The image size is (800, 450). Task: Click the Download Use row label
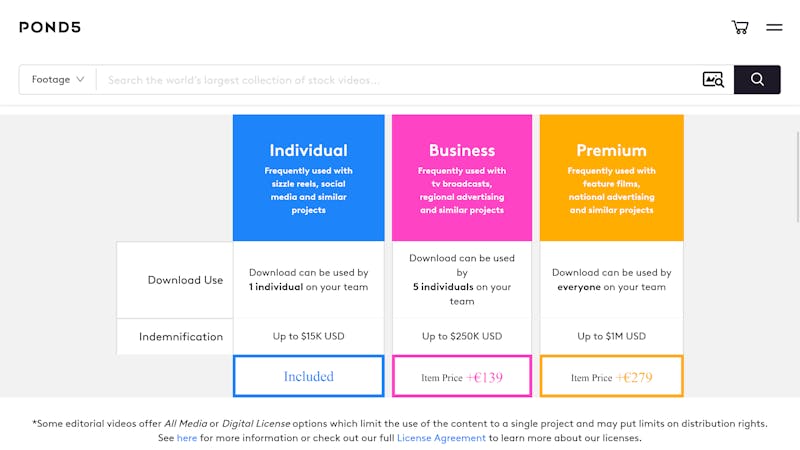pos(185,280)
